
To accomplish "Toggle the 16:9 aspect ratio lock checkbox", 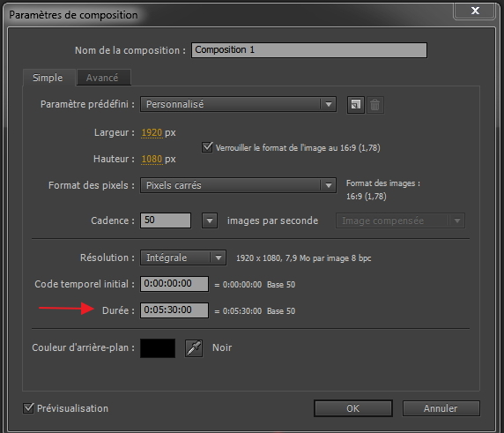I will point(207,147).
